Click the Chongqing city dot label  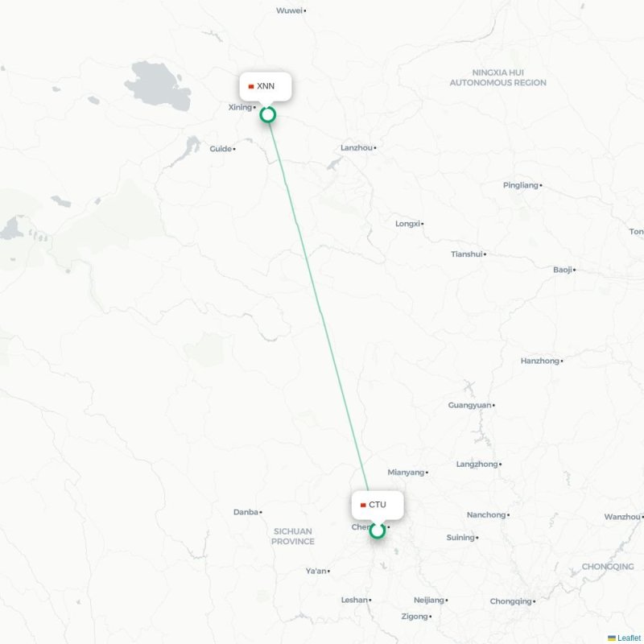pos(510,601)
